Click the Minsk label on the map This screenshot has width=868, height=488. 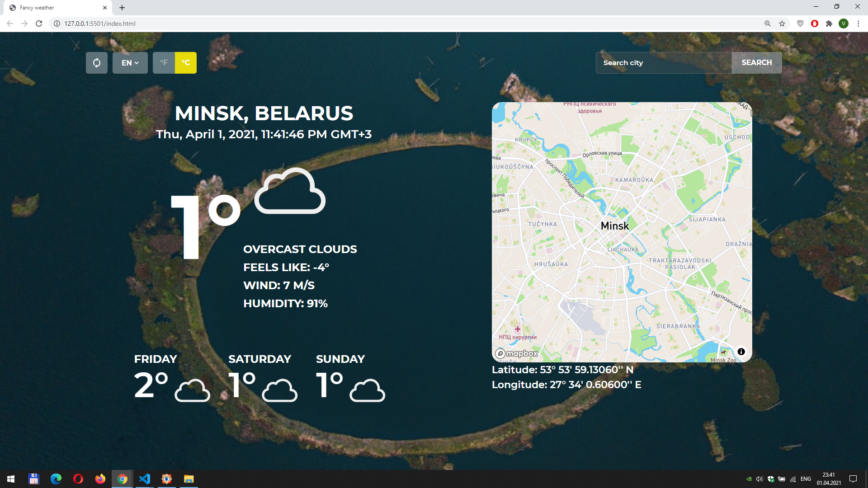(x=615, y=226)
